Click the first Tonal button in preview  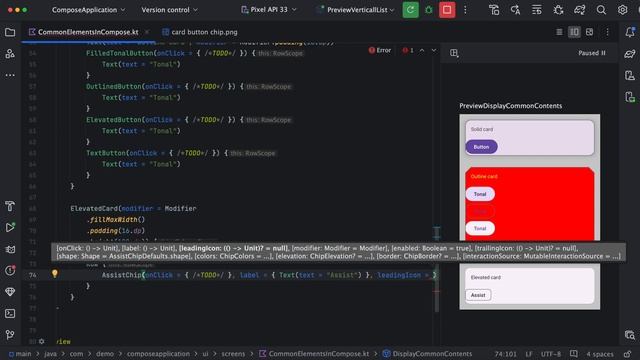coord(480,194)
